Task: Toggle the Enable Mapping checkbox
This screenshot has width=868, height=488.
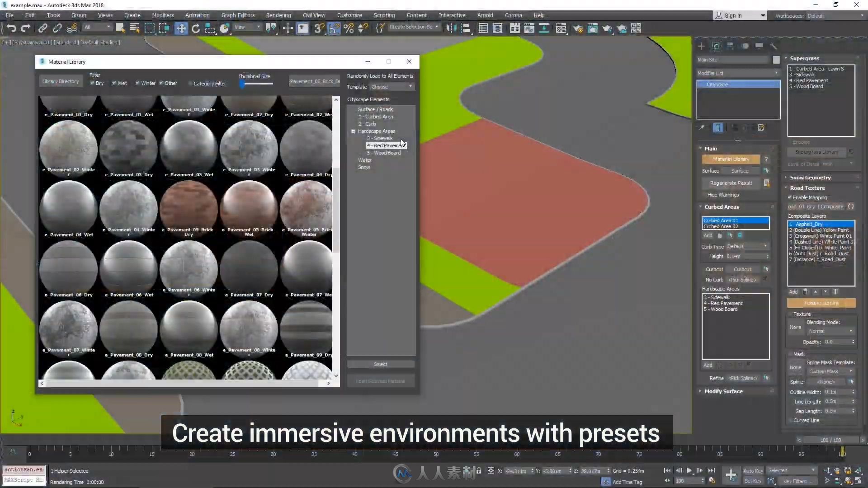Action: [790, 197]
